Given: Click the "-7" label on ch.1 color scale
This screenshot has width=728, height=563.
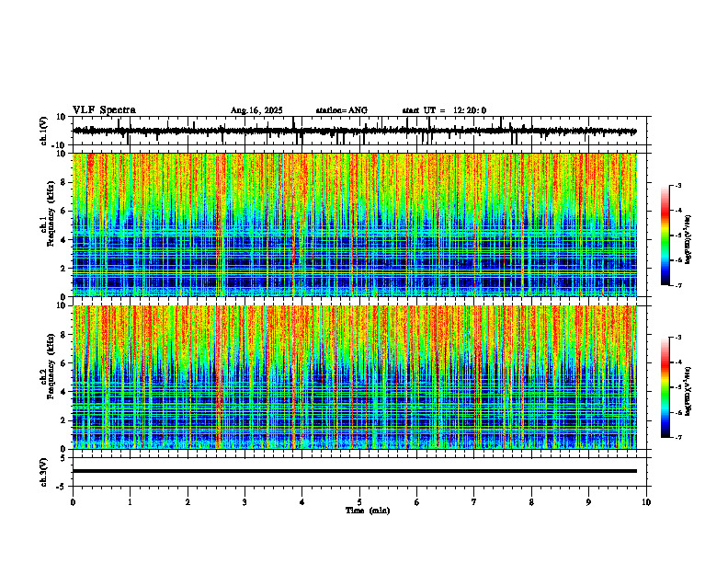Looking at the screenshot, I should [x=678, y=285].
